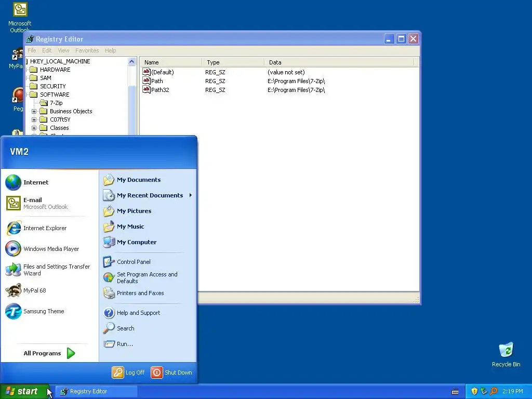Open the Edit menu in Registry Editor

coord(47,50)
